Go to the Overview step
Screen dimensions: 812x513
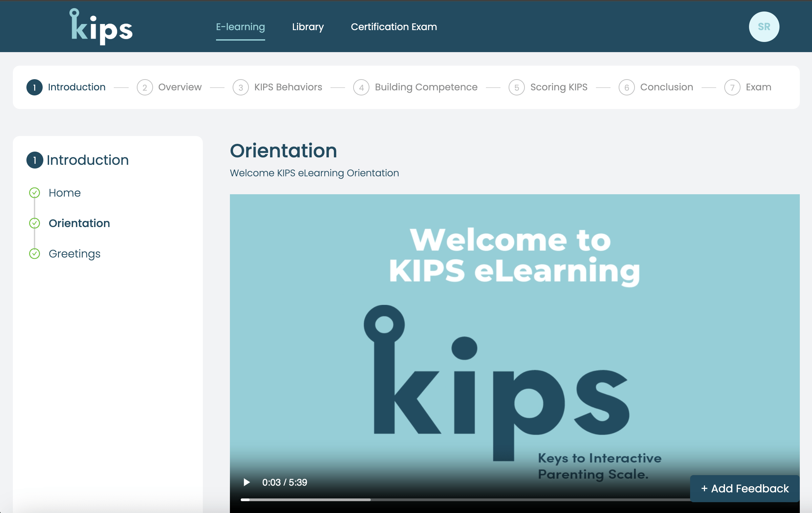click(x=180, y=87)
